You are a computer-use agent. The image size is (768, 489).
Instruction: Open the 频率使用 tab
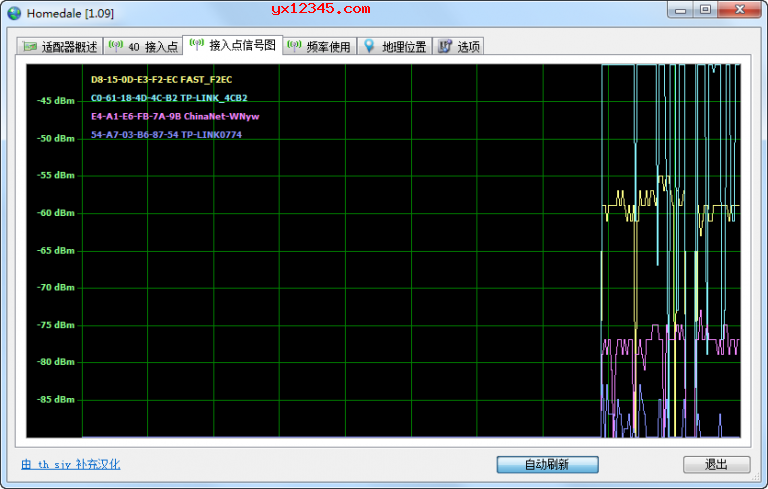click(x=320, y=46)
